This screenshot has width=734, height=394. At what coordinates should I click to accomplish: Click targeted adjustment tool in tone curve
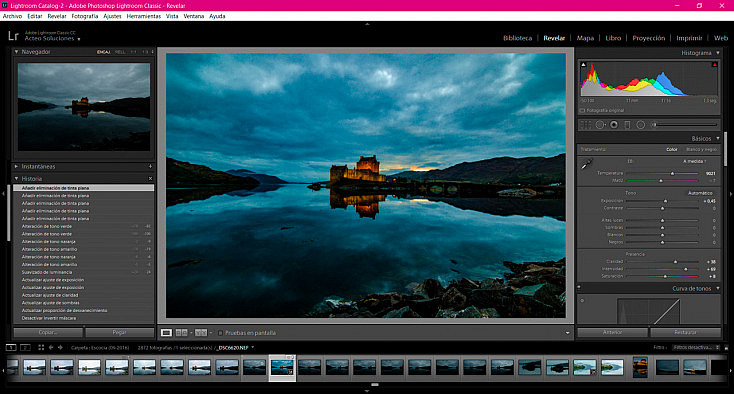tap(583, 300)
